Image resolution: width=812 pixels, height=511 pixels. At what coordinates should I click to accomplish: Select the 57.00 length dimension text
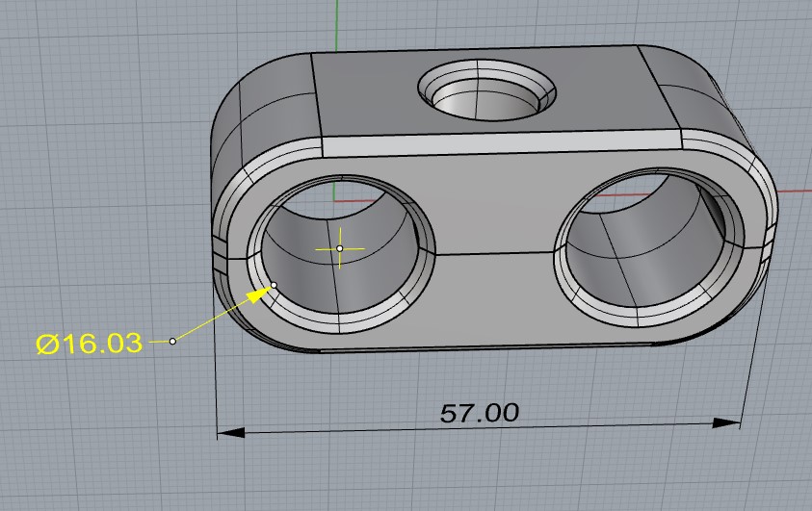click(479, 413)
